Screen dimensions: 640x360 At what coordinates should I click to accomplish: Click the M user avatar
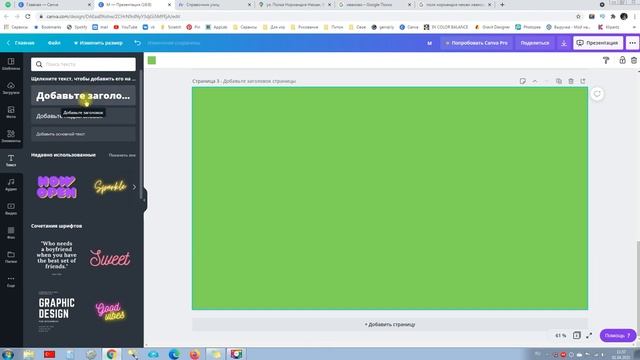[x=429, y=43]
